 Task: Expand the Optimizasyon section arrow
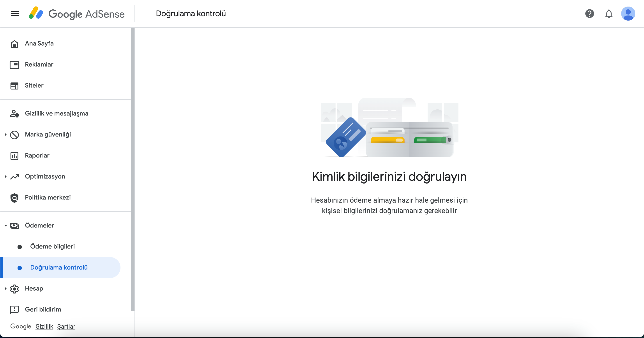pyautogui.click(x=5, y=177)
